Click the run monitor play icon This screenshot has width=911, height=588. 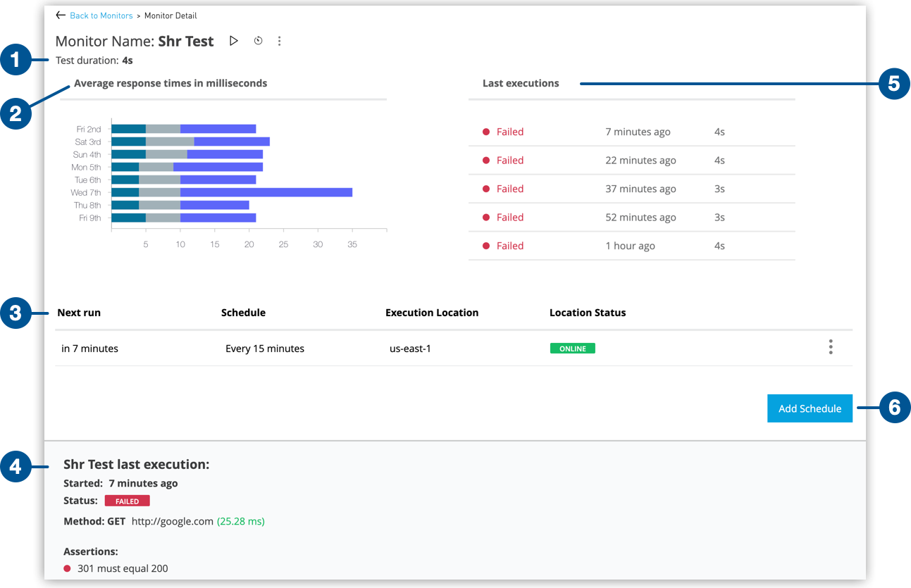[234, 42]
